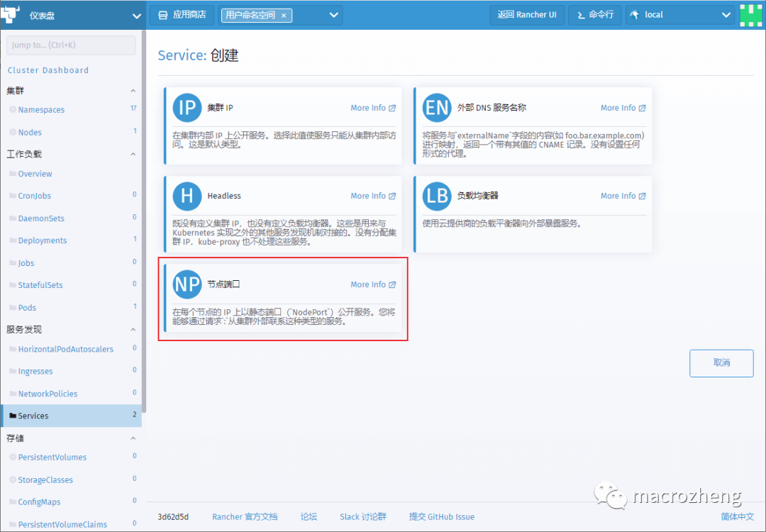Image resolution: width=766 pixels, height=532 pixels.
Task: Open the 命令行 kubectl shell
Action: pos(595,15)
